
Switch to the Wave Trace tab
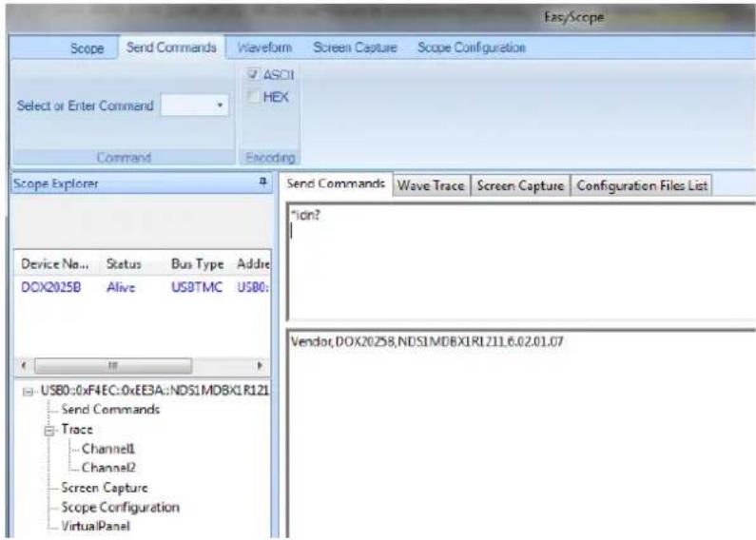point(431,185)
